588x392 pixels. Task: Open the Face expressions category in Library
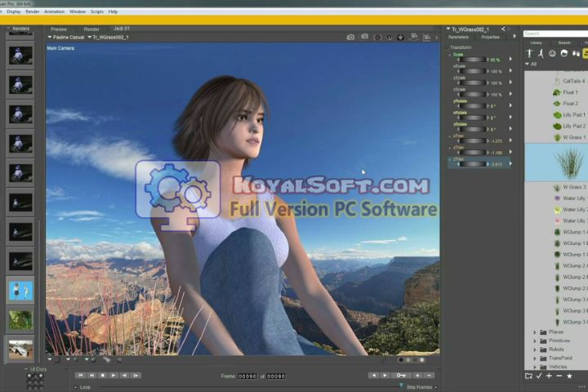pos(552,54)
